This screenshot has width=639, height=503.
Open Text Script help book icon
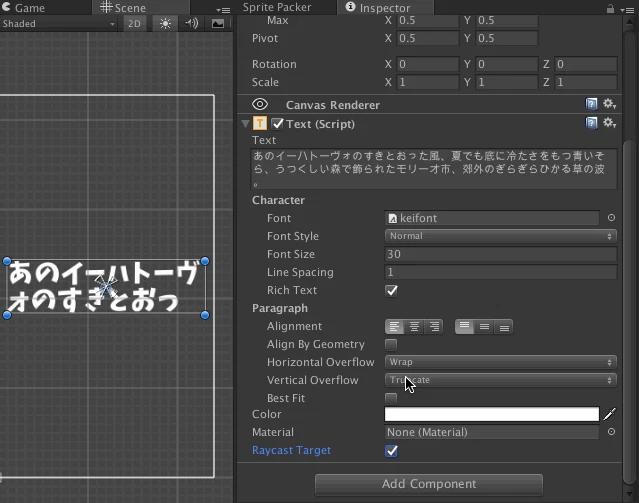pyautogui.click(x=591, y=123)
